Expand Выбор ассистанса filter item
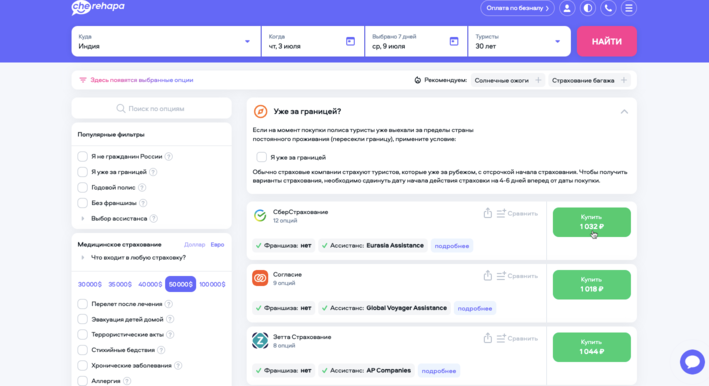The height and width of the screenshot is (386, 709). point(119,218)
